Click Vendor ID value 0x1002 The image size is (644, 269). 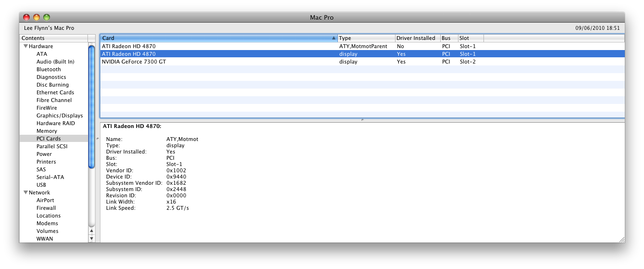(176, 170)
